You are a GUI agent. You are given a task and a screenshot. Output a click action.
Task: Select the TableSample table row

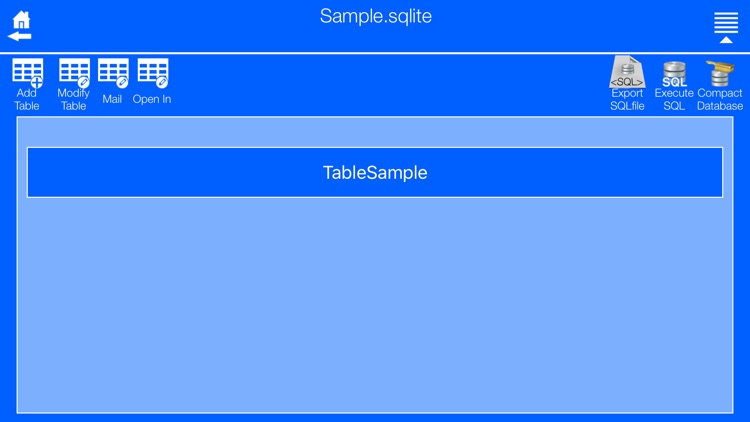coord(375,173)
